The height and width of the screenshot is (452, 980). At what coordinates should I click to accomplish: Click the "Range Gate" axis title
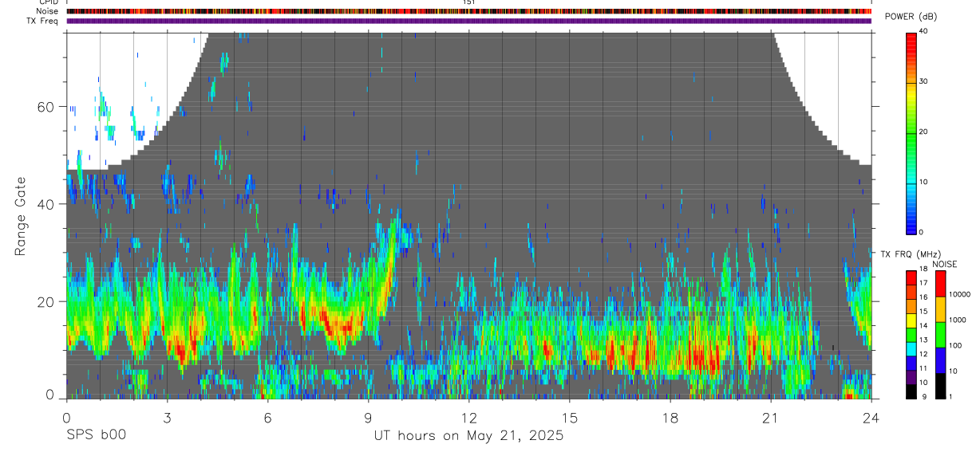pos(20,215)
